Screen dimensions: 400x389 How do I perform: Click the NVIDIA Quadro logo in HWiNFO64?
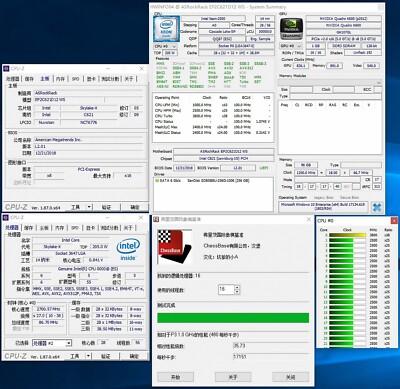[x=291, y=29]
